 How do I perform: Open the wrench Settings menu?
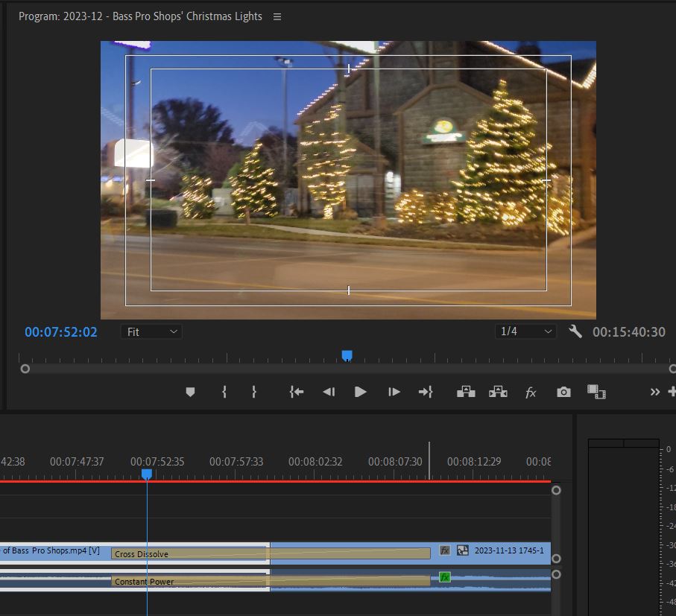[575, 331]
